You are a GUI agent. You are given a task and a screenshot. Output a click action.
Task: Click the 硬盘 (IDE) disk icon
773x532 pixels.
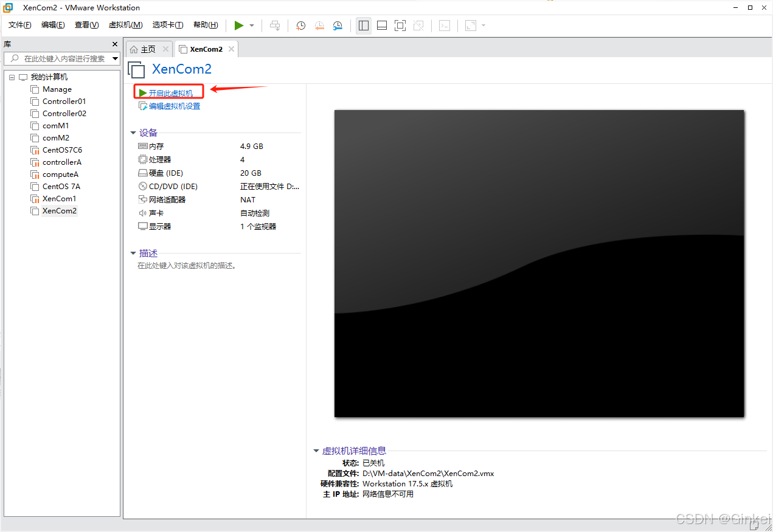143,173
